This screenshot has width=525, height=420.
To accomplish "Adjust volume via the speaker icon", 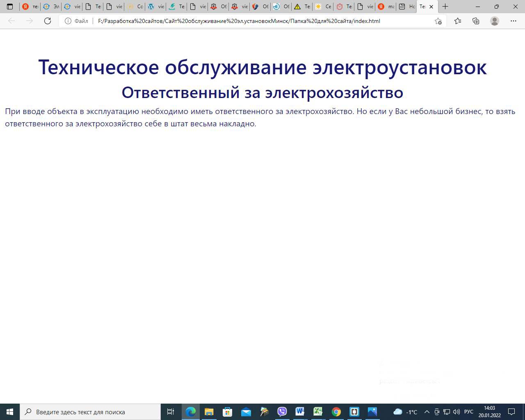I will click(x=457, y=412).
